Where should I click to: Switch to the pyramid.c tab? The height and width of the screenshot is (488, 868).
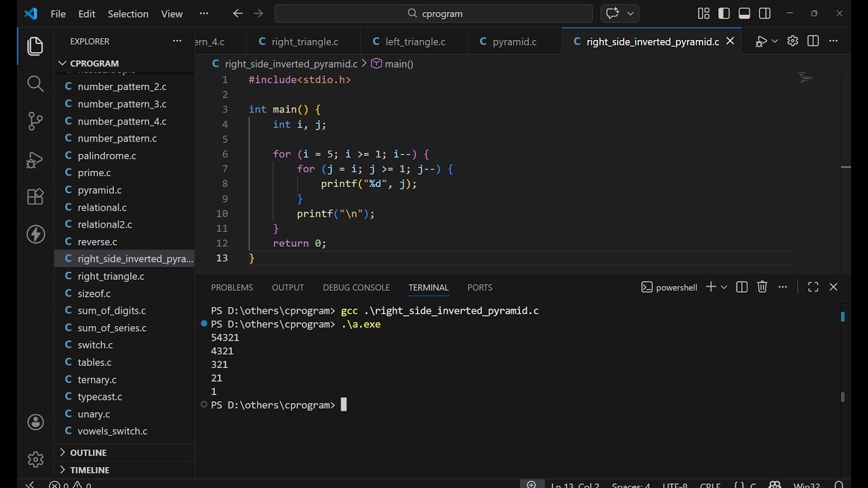(514, 41)
